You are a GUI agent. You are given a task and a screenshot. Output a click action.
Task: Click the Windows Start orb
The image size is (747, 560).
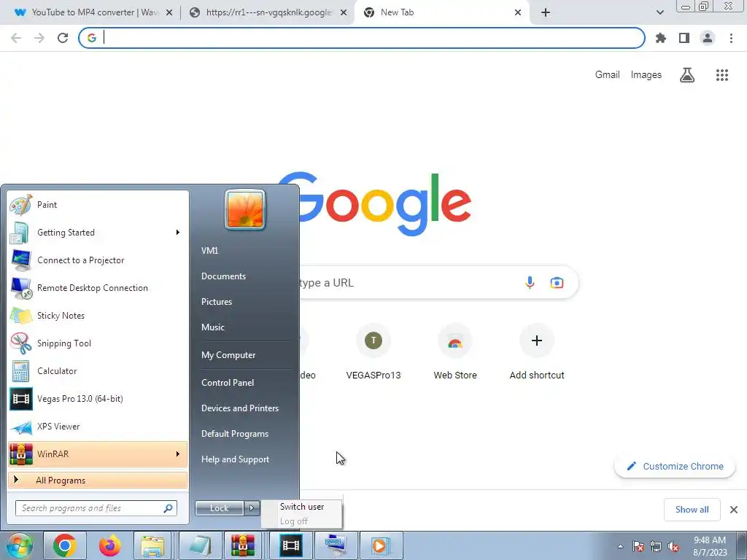tap(19, 545)
